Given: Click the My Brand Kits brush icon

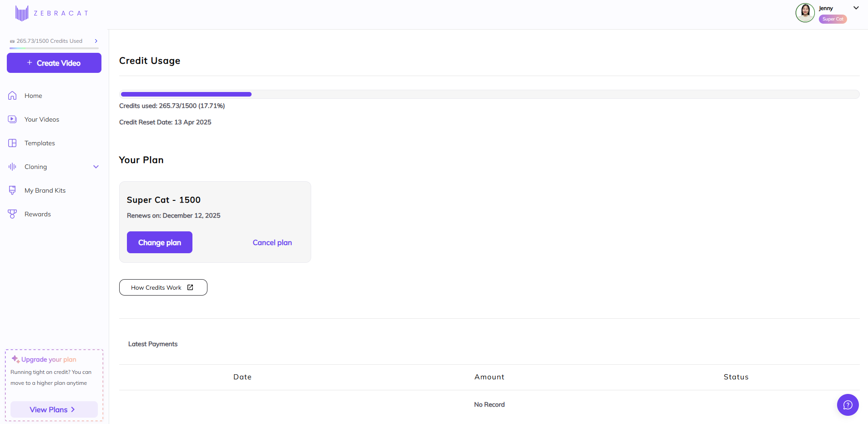Looking at the screenshot, I should click(12, 190).
